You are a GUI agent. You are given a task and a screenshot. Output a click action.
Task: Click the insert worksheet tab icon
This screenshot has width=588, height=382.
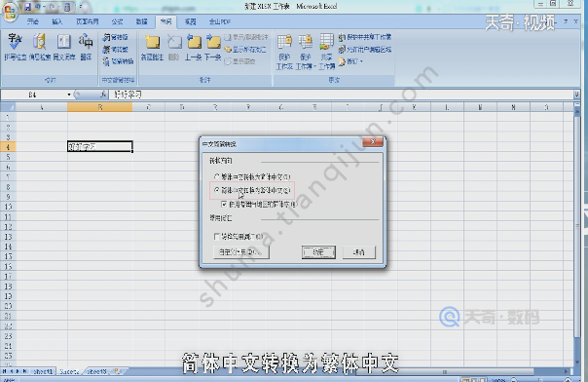click(x=118, y=371)
